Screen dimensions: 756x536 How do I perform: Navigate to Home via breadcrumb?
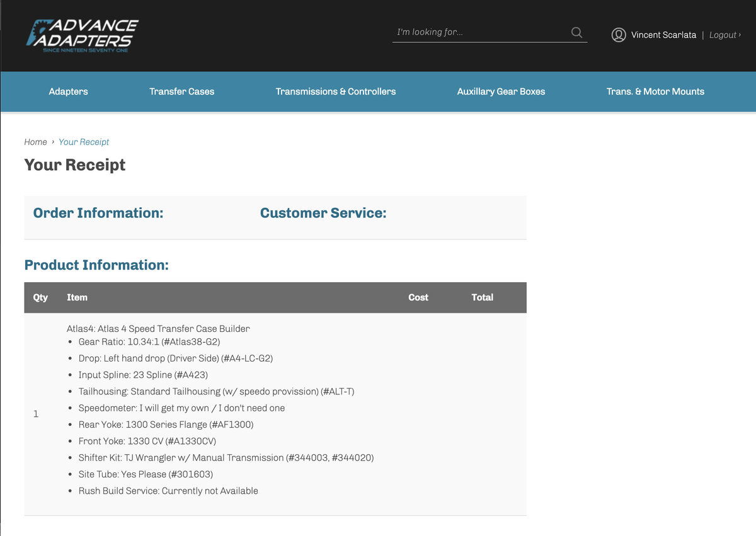pos(35,142)
